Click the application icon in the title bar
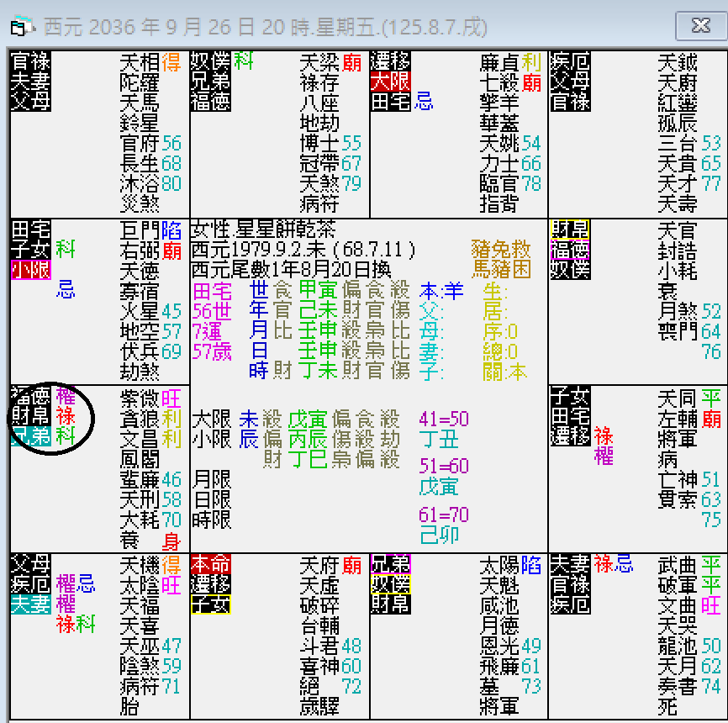Screen dimensions: 728x723 tap(23, 27)
